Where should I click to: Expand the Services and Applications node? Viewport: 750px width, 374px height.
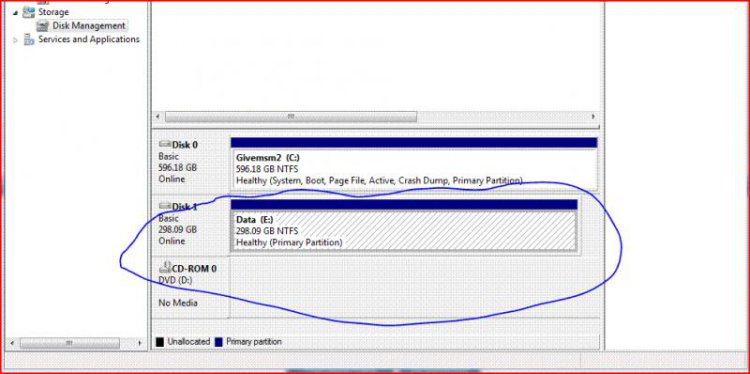pos(16,40)
